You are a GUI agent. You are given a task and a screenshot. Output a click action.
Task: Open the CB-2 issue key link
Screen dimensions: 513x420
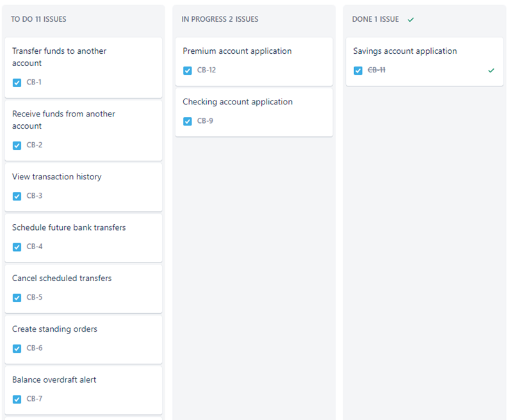[35, 145]
